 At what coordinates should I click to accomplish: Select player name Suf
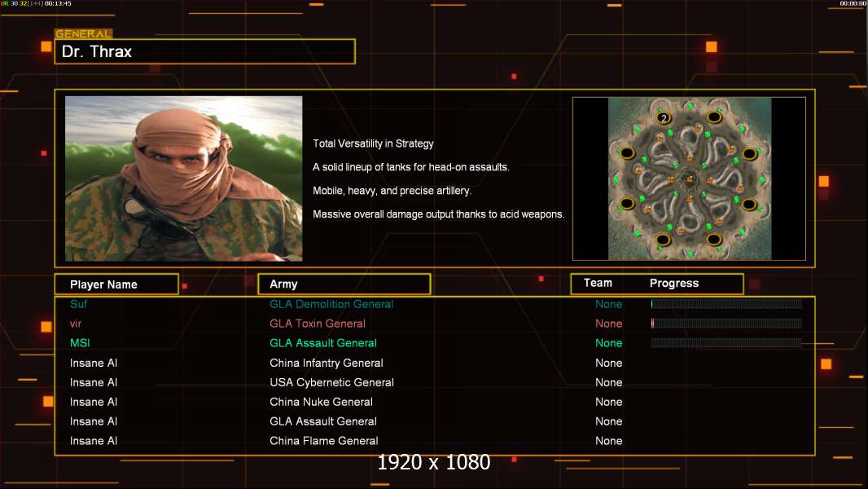point(79,304)
